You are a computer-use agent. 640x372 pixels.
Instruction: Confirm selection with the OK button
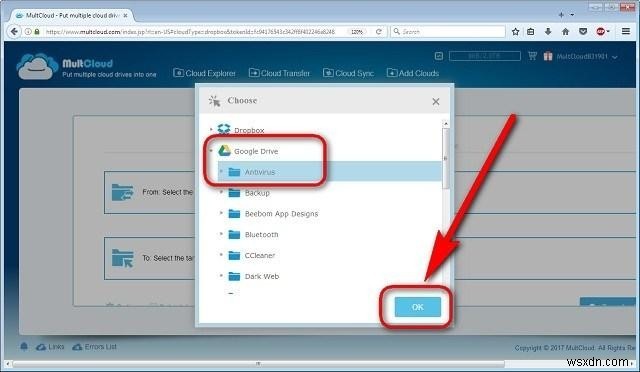click(x=418, y=307)
